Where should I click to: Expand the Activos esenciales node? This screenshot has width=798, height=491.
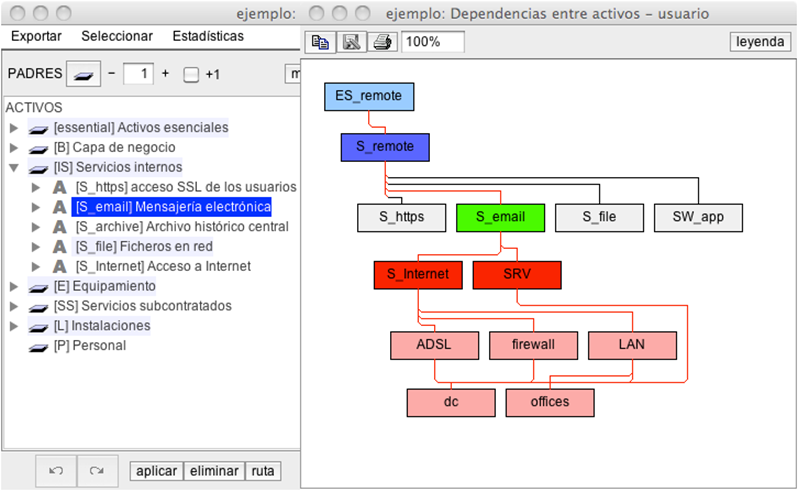tap(14, 128)
